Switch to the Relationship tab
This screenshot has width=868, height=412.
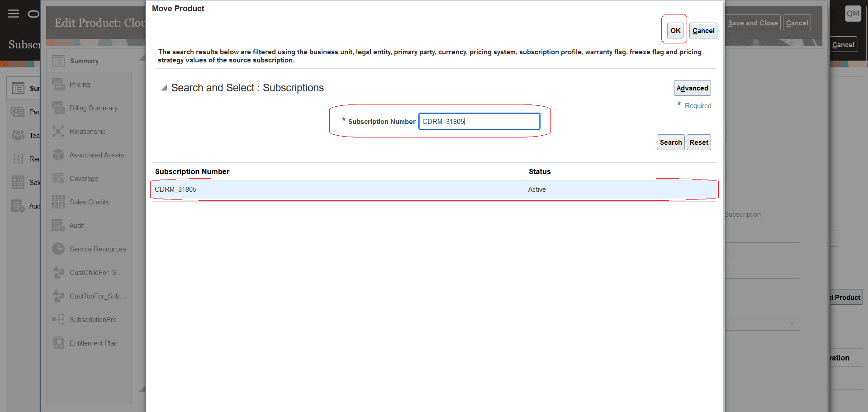pyautogui.click(x=88, y=132)
